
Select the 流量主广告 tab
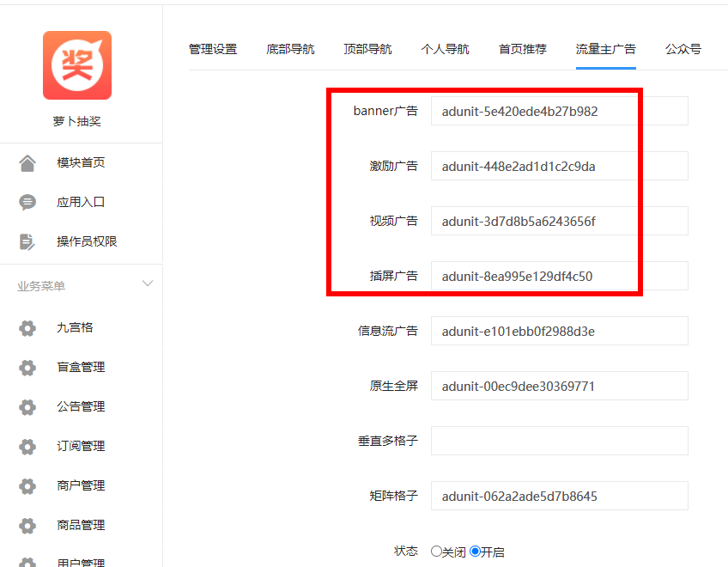[x=606, y=49]
